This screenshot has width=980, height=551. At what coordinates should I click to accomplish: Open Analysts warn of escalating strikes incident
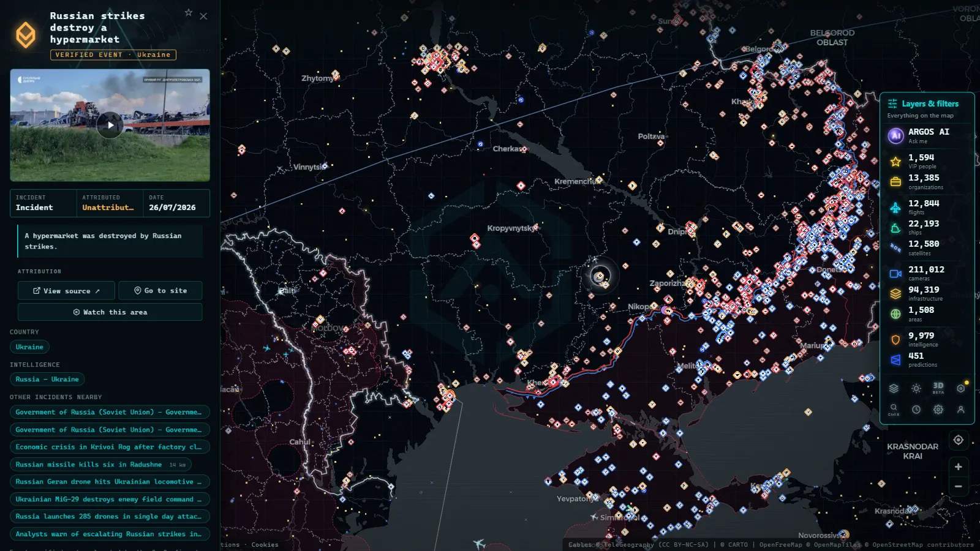point(110,534)
